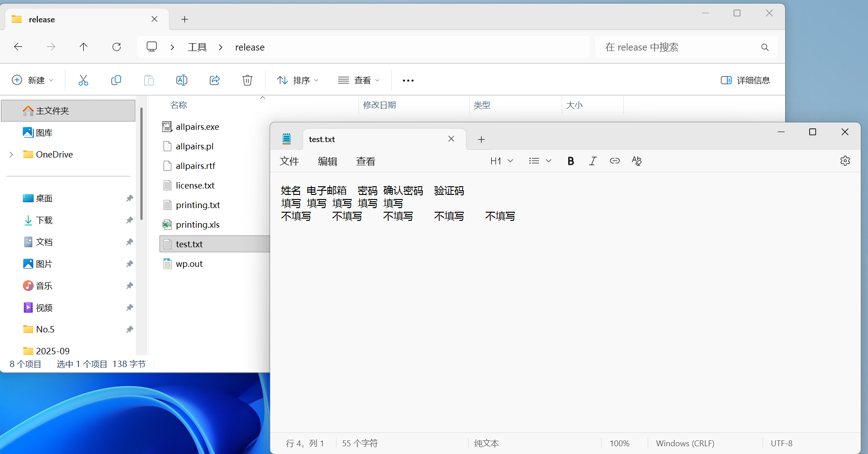This screenshot has height=454, width=868.
Task: Sort by the 修改日期 column header
Action: click(380, 105)
